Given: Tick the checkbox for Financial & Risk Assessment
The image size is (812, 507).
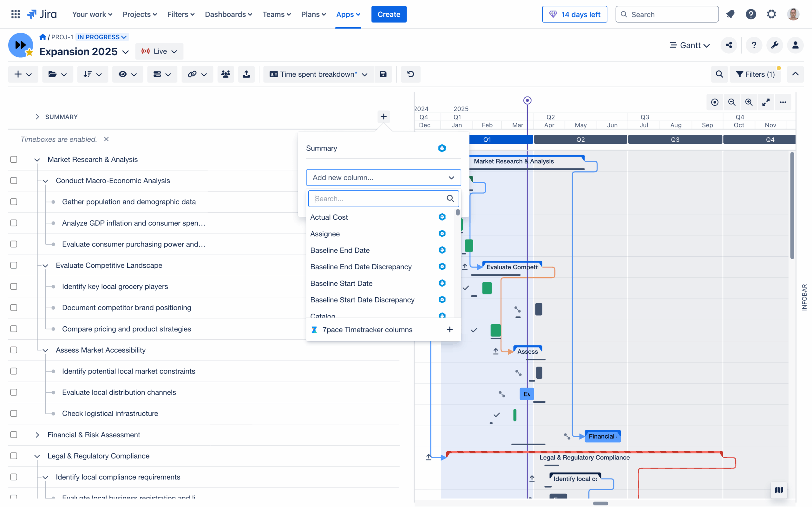Looking at the screenshot, I should [13, 434].
